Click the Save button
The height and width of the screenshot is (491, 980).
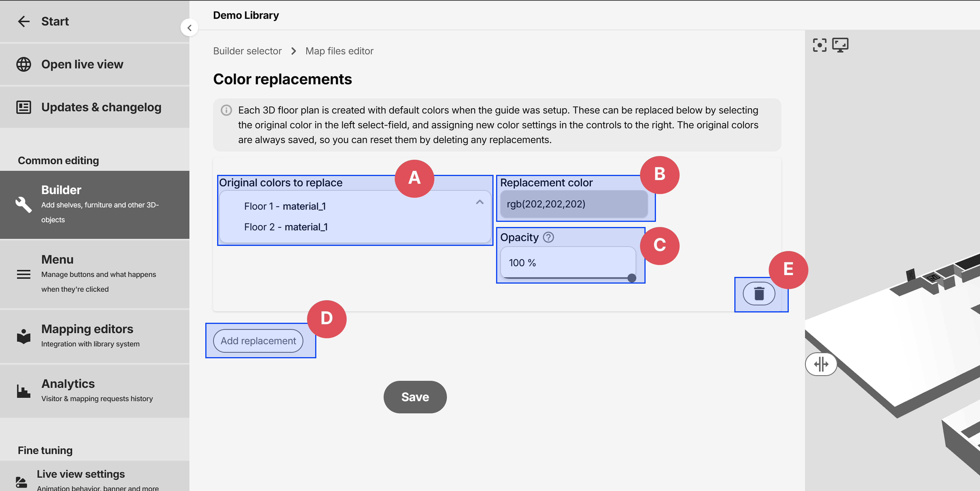[415, 397]
